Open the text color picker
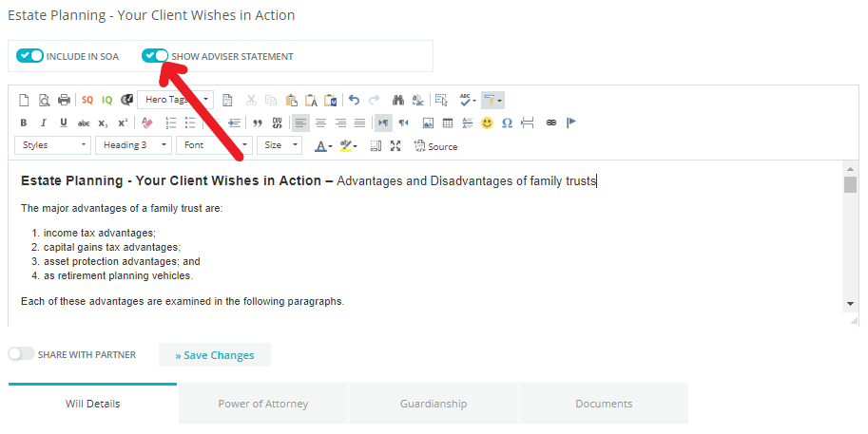This screenshot has height=434, width=868. [322, 146]
